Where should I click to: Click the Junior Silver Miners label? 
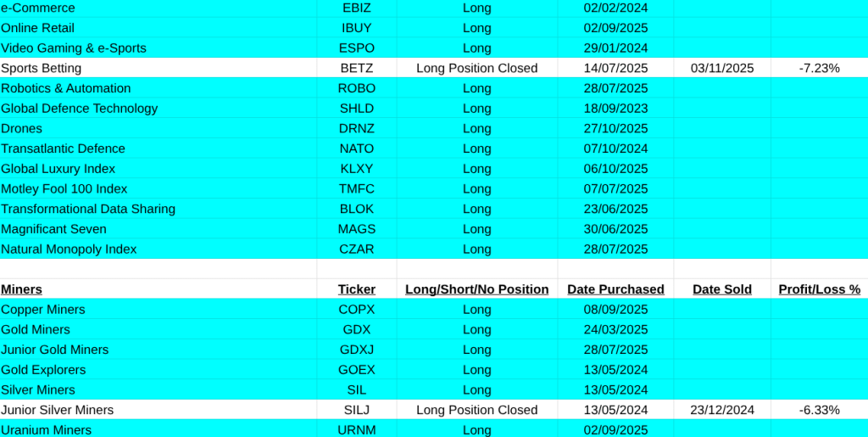pos(57,410)
